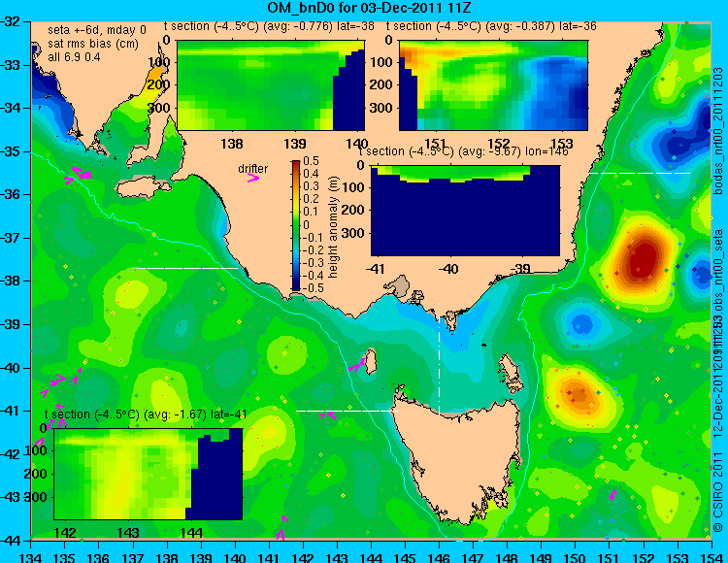Click the -0.5 tick on the colorbar
The height and width of the screenshot is (563, 728).
[313, 287]
